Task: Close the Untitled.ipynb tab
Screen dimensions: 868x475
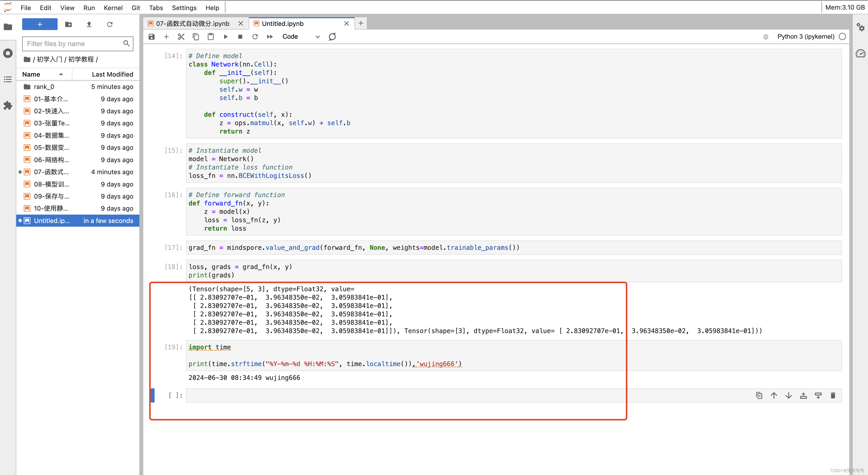Action: click(x=346, y=24)
